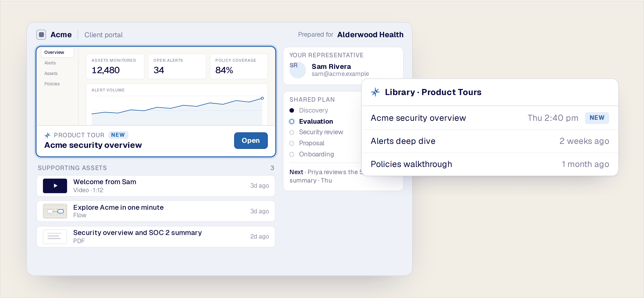The height and width of the screenshot is (298, 644).
Task: Click the NEW badge in the library list
Action: pos(597,118)
